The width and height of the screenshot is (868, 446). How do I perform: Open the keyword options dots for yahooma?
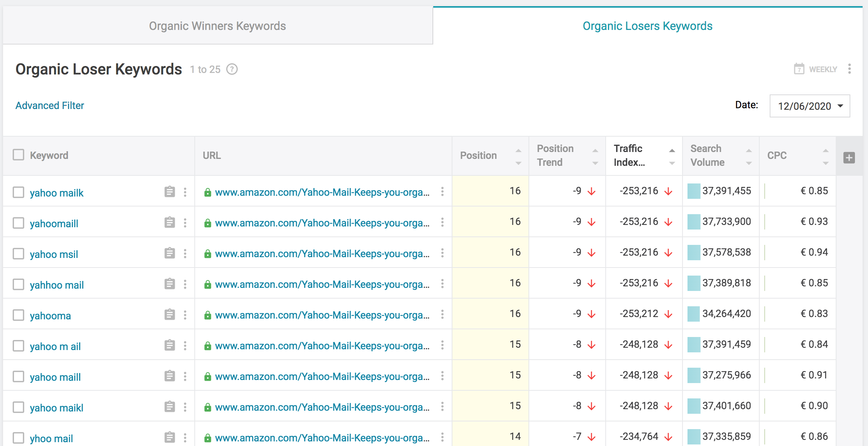(x=185, y=315)
